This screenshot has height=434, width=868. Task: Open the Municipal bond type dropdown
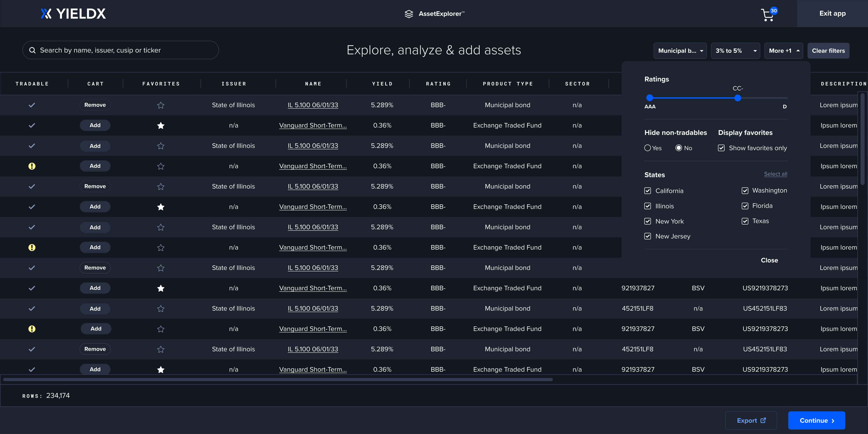point(680,51)
